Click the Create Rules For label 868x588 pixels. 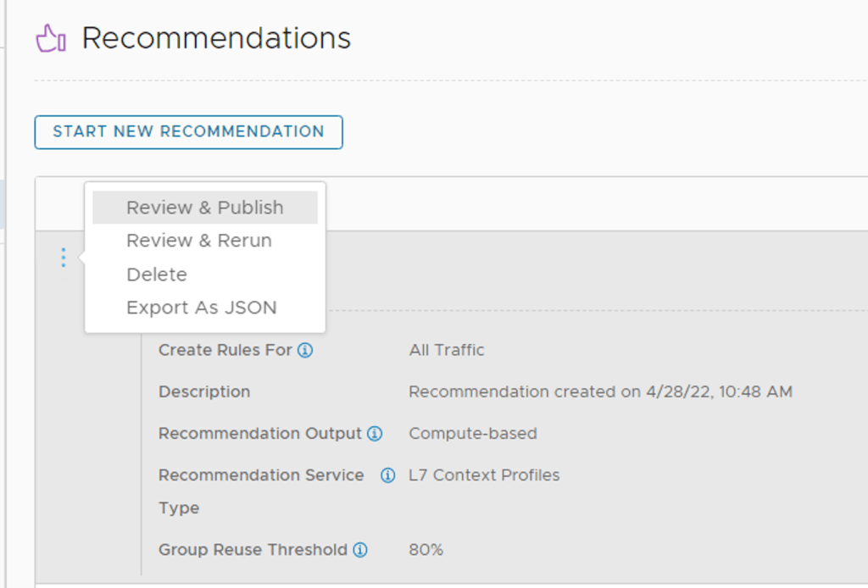pyautogui.click(x=225, y=350)
